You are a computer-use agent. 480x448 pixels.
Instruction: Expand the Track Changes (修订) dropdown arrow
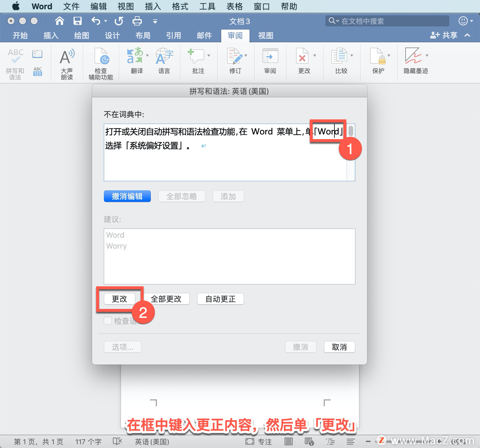point(246,55)
